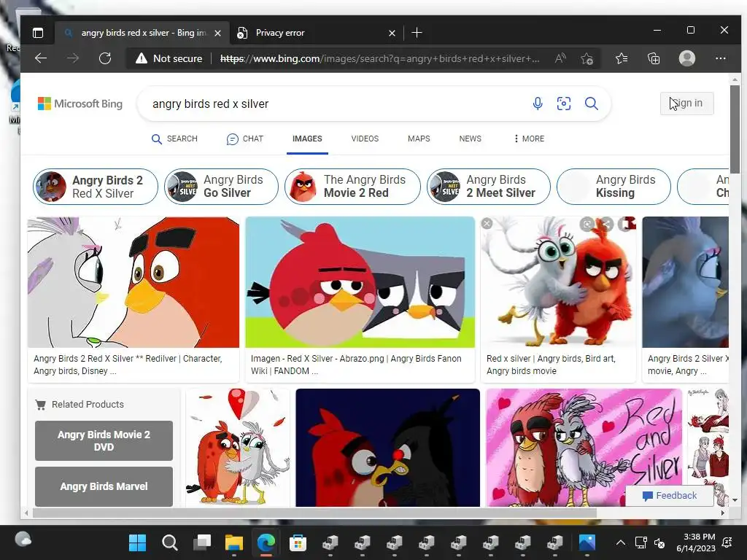Open Redilver character drawing image
Screen dimensions: 747x560
click(133, 282)
